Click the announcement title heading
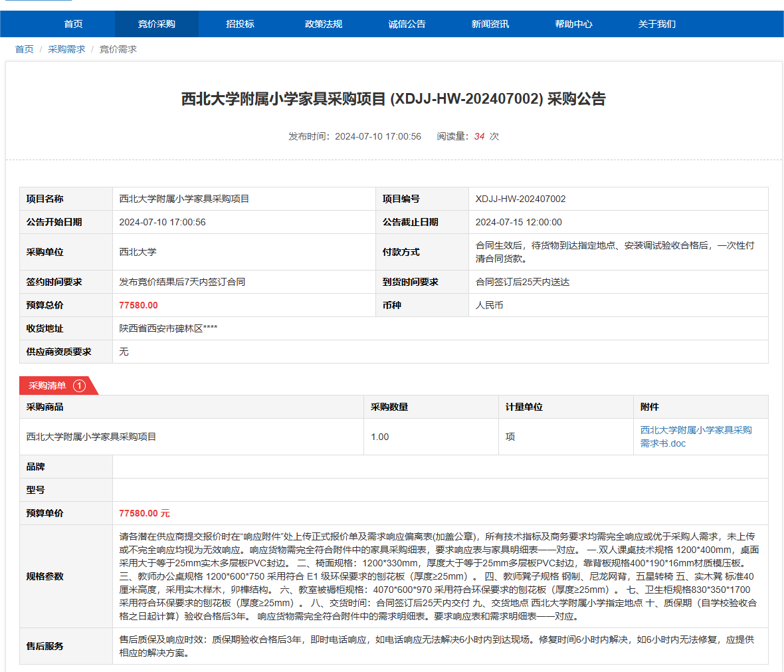The width and height of the screenshot is (784, 672). point(393,99)
